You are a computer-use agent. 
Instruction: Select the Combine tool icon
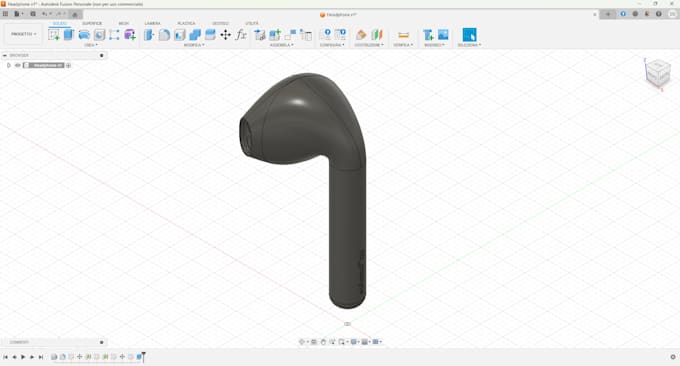pos(195,35)
